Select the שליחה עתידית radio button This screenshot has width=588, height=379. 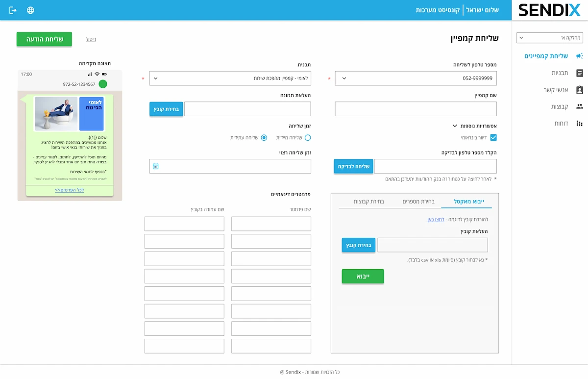264,138
